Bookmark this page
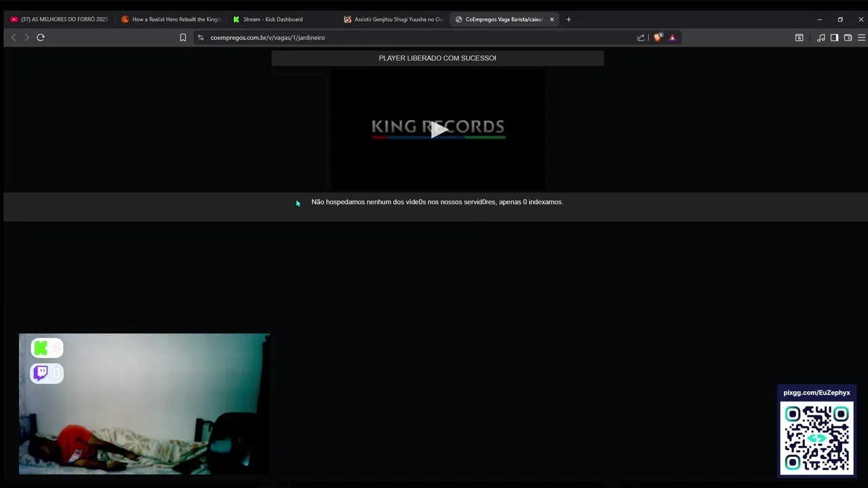Viewport: 868px width, 488px height. [183, 37]
